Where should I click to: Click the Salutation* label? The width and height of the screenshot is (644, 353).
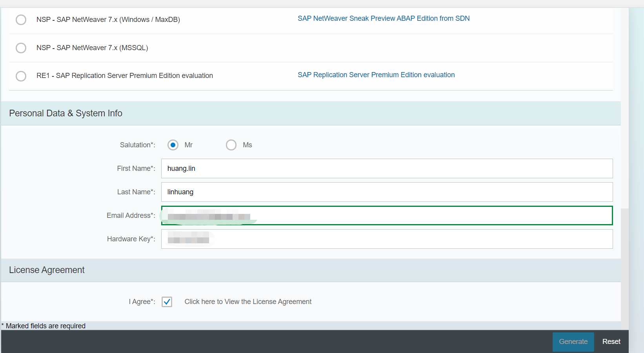(x=138, y=145)
